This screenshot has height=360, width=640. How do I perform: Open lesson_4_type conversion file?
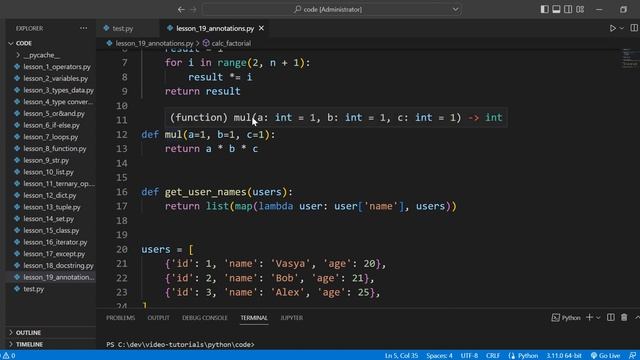(58, 102)
